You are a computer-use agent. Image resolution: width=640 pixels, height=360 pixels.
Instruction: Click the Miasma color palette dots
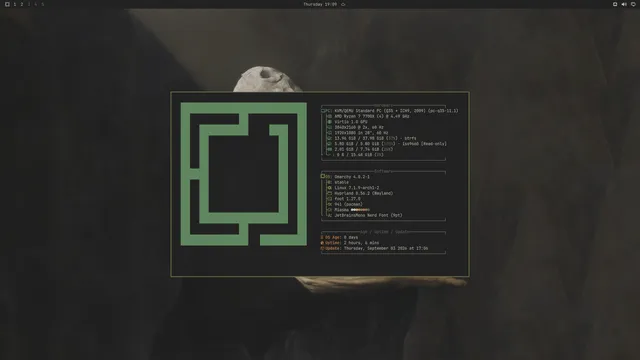[360, 210]
